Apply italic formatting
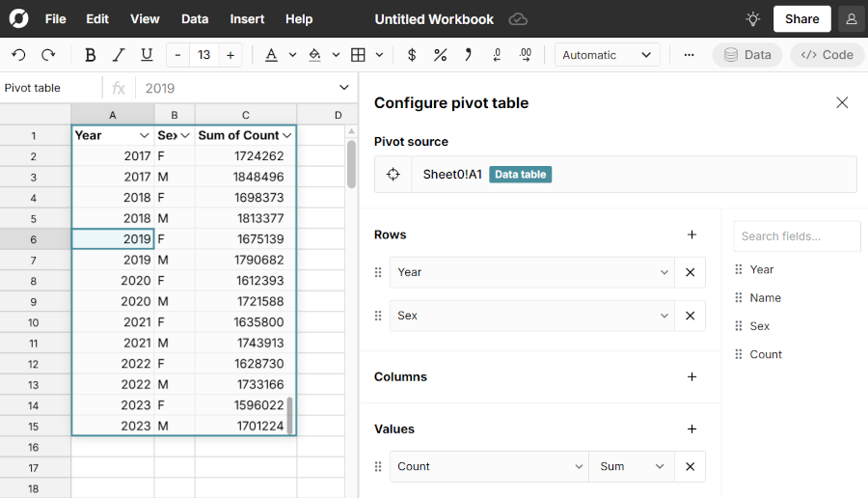The image size is (868, 498). tap(119, 55)
